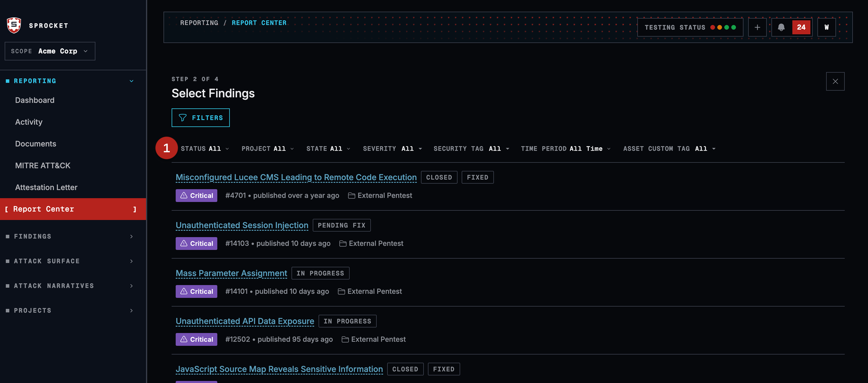Open MITRE ATT&CK in sidebar
This screenshot has height=383, width=868.
(43, 166)
